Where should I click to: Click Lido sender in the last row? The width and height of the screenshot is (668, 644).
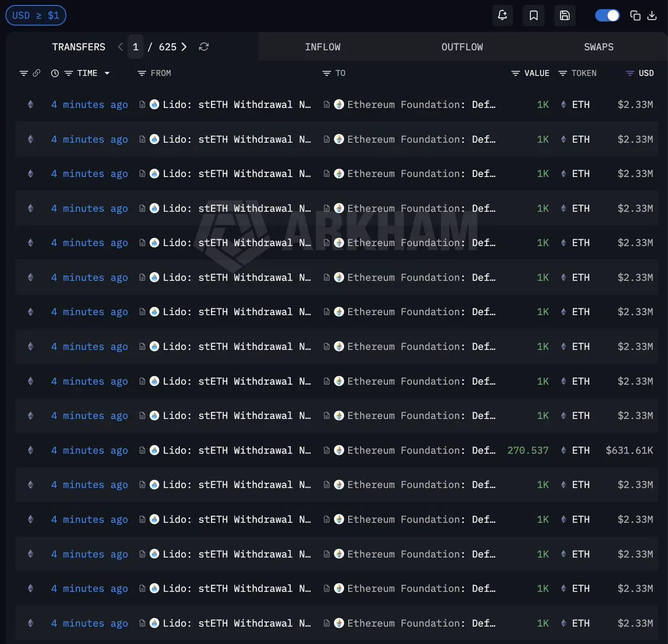pyautogui.click(x=237, y=623)
